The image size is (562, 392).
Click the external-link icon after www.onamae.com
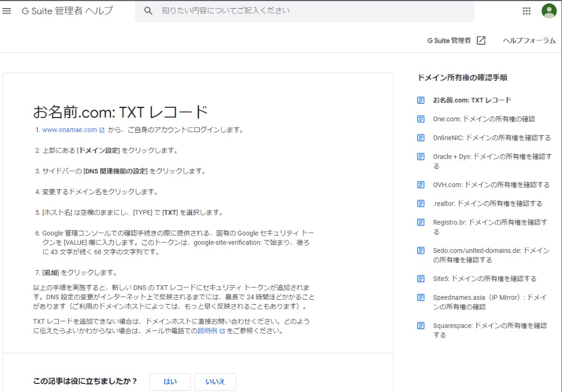point(100,129)
